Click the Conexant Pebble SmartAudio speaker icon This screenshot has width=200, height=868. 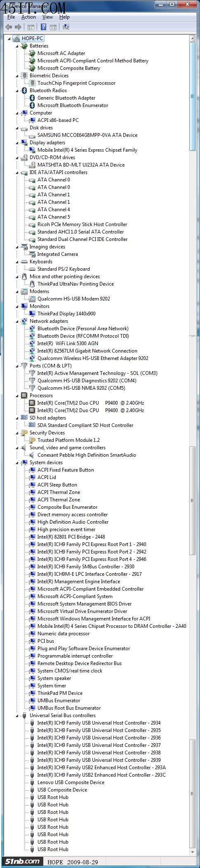[33, 455]
